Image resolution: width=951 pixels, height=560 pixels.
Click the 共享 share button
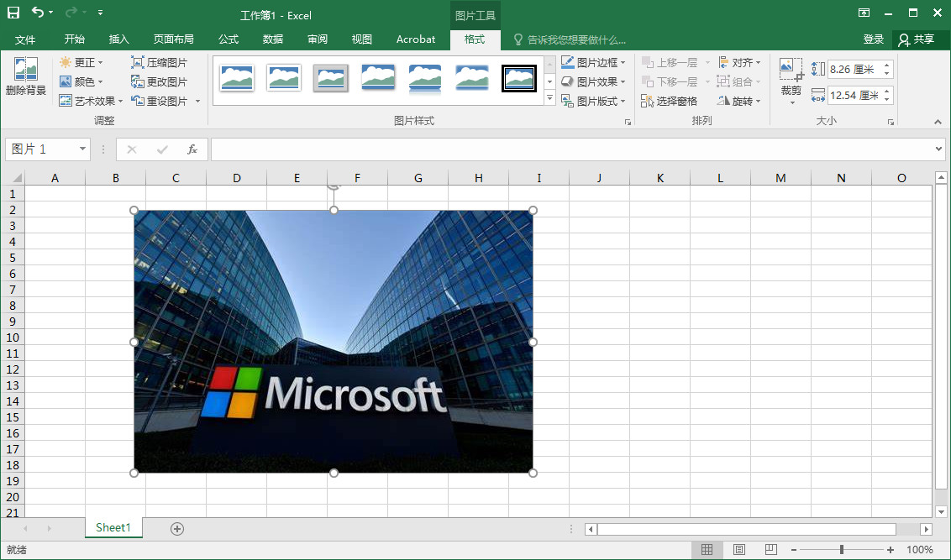click(x=917, y=39)
